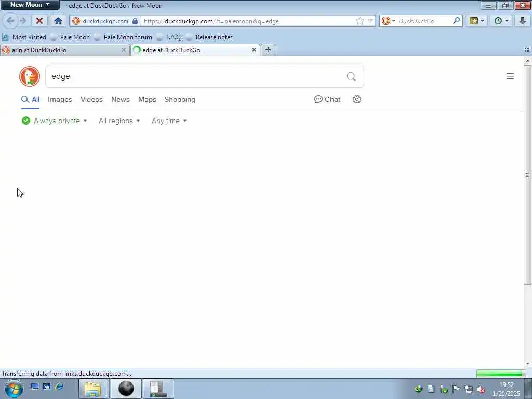532x399 pixels.
Task: Click the DuckDuckGo duck logo
Action: [30, 76]
